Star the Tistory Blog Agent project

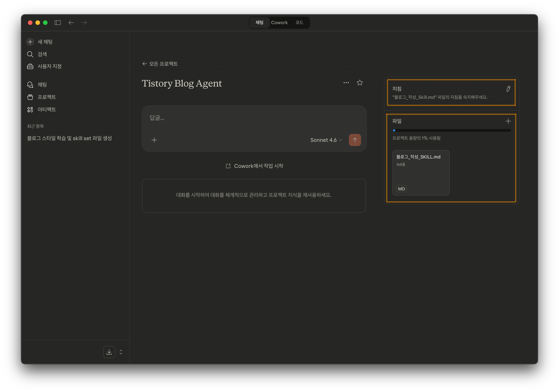pos(360,83)
